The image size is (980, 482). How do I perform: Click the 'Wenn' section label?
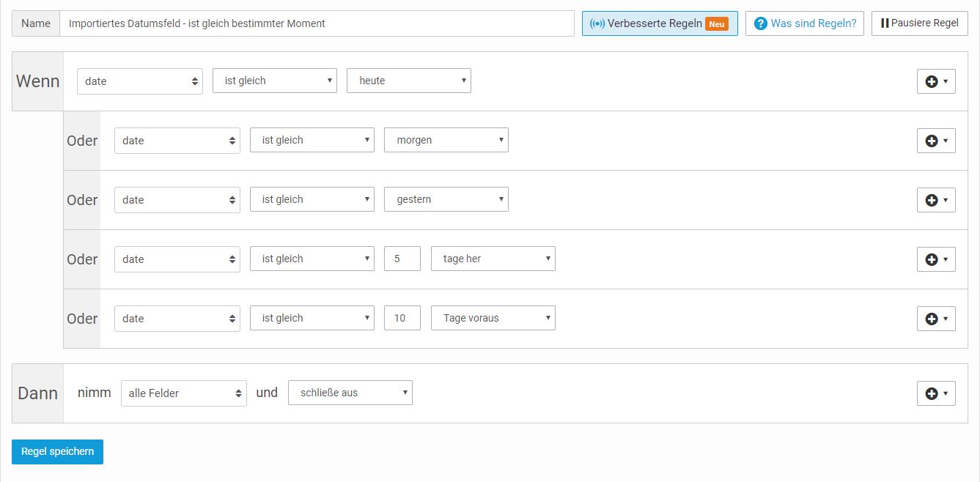38,81
